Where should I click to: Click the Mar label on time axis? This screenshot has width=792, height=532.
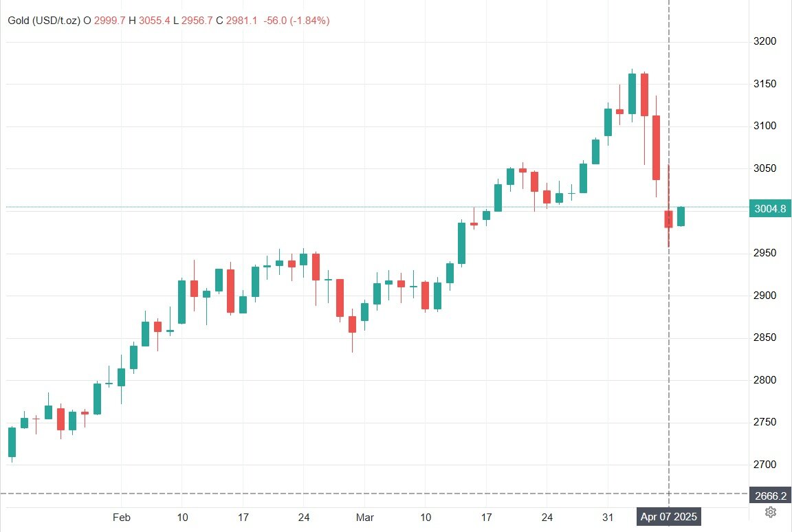[364, 518]
